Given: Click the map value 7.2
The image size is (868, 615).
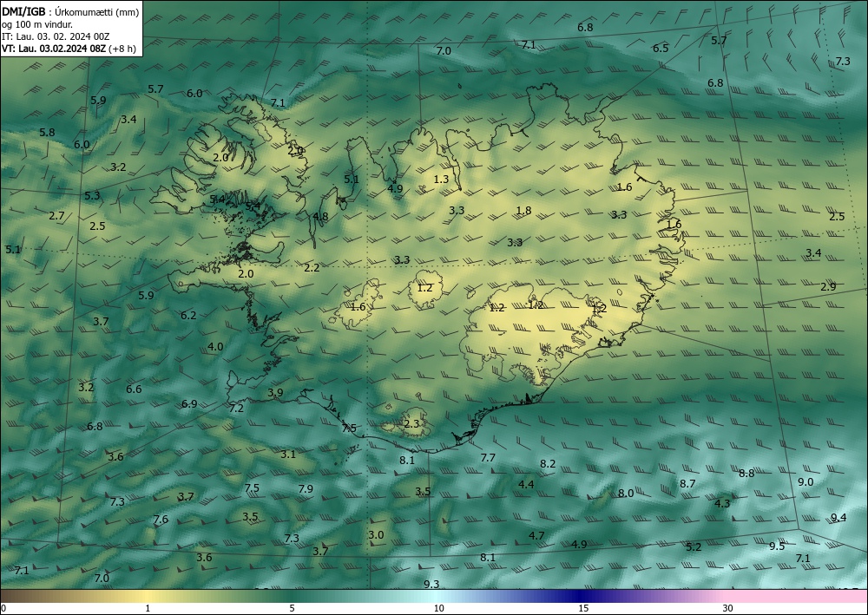Looking at the screenshot, I should click(236, 409).
